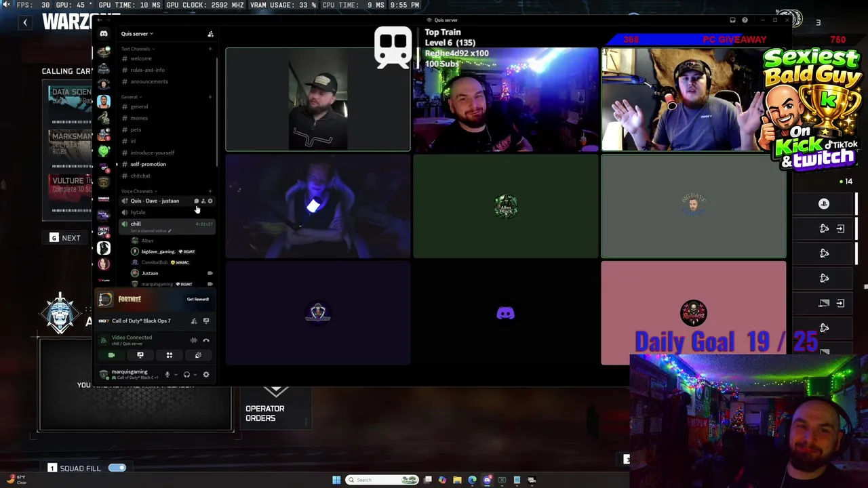Open chat for Quis - Dave - justaan voice channel
The image size is (868, 488).
pos(197,201)
